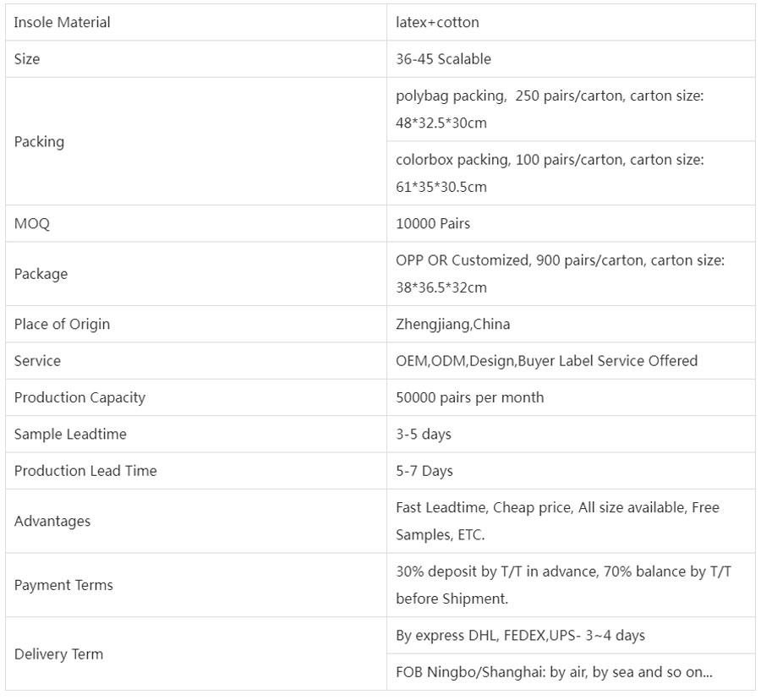Click the "MOQ" row label
The width and height of the screenshot is (761, 700).
32,224
